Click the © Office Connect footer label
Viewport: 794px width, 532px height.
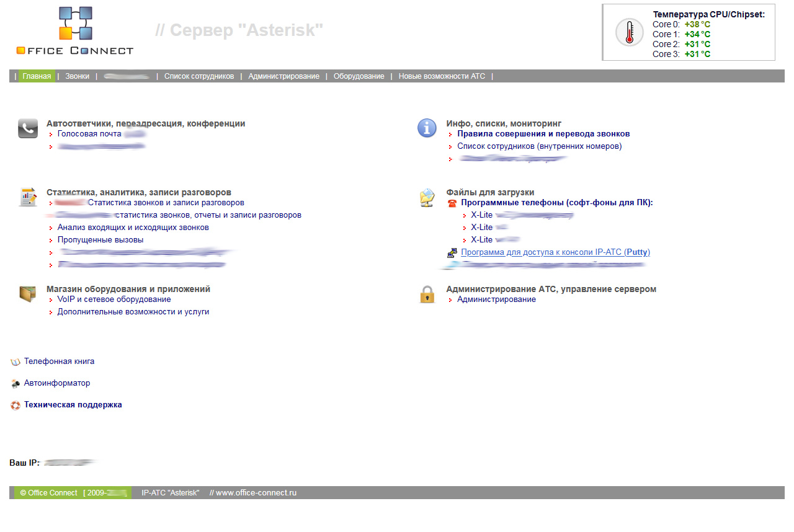[48, 493]
